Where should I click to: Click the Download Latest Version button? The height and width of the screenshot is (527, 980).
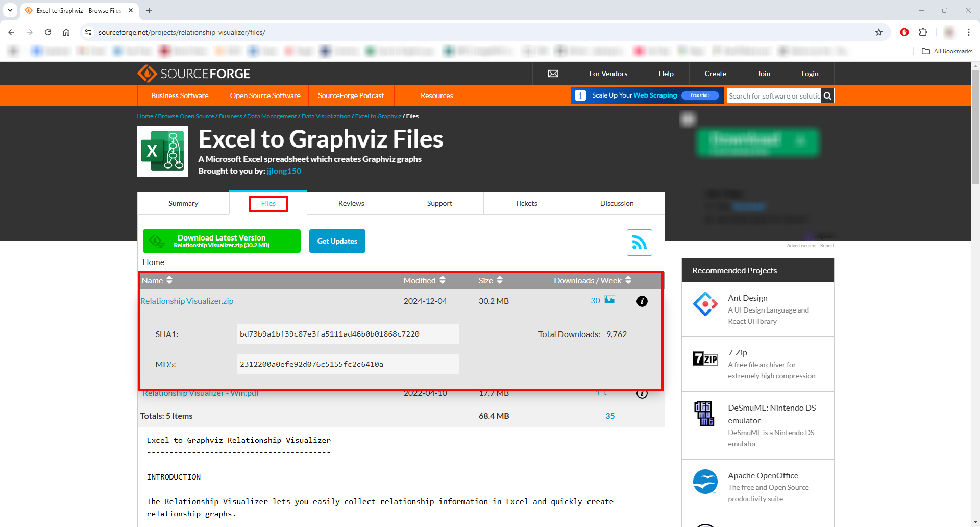coord(222,241)
